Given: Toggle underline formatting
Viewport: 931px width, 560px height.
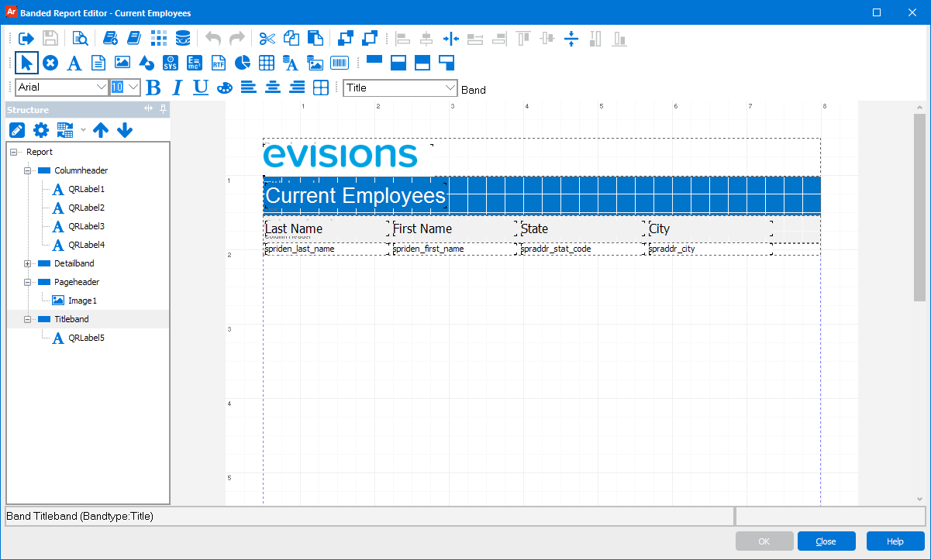Looking at the screenshot, I should pyautogui.click(x=200, y=88).
